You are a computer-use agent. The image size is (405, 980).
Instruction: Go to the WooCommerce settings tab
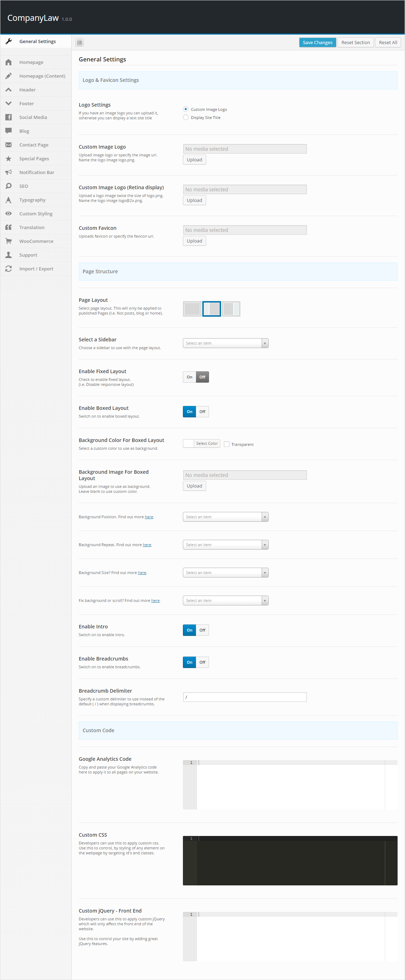(x=36, y=241)
